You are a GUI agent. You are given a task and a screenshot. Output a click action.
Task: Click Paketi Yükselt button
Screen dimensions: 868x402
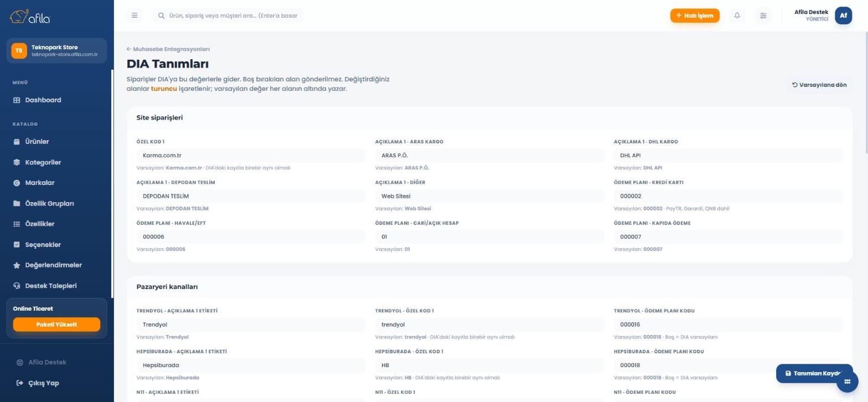pos(56,324)
